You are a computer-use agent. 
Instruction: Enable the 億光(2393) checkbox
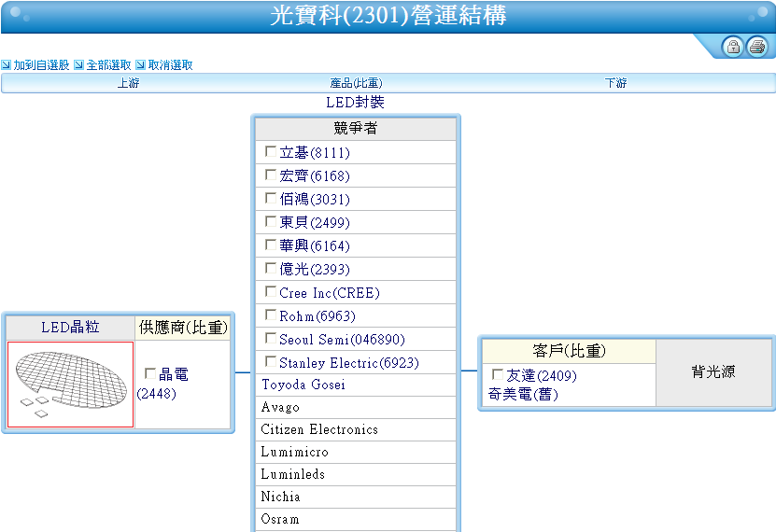tap(271, 268)
